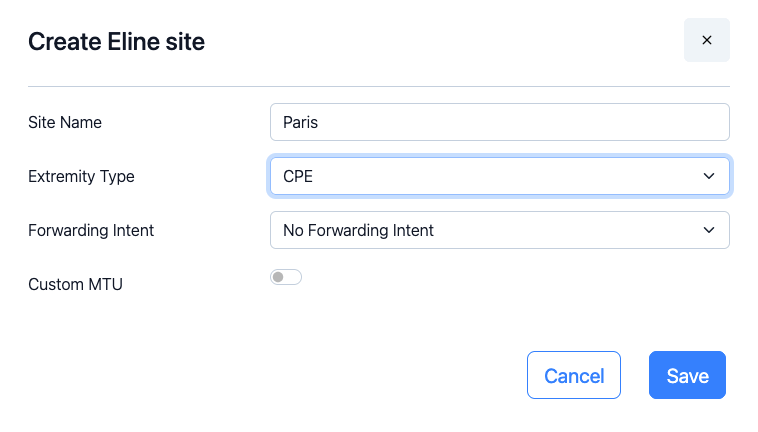Viewport: 758px width, 432px height.
Task: Click the No Forwarding Intent value text
Action: click(x=358, y=230)
